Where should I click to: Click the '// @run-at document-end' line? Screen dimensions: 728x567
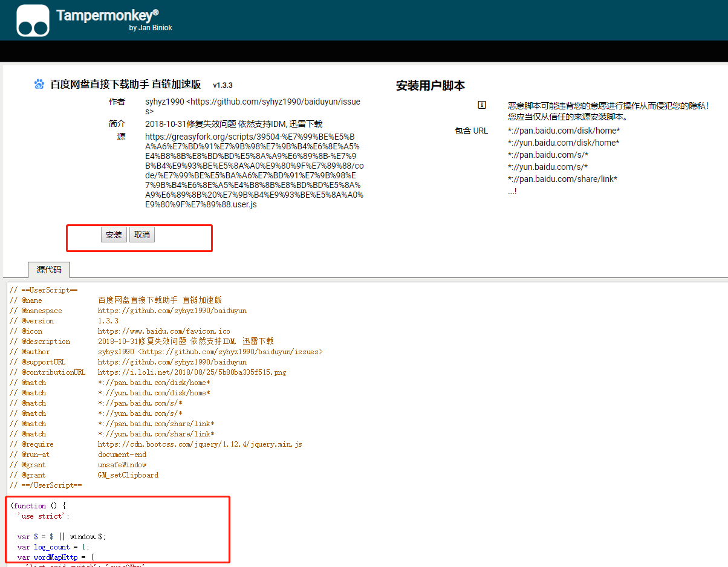tap(78, 455)
